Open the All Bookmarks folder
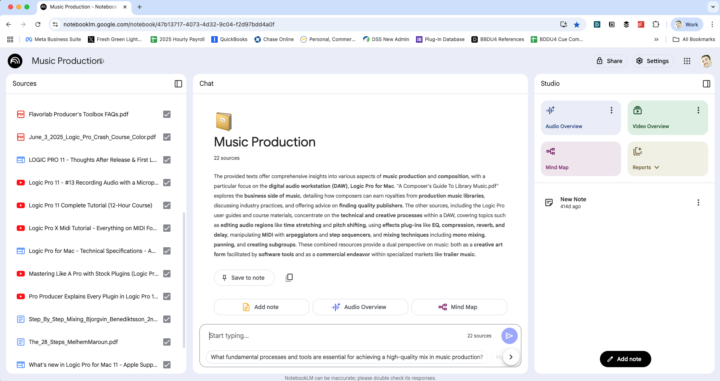Image resolution: width=720 pixels, height=381 pixels. tap(694, 39)
